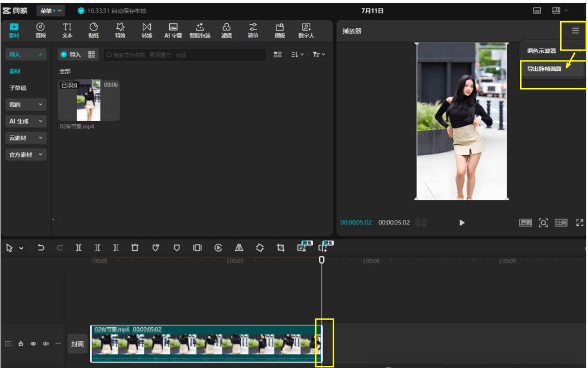Switch to the 文本 (Text) tab
This screenshot has width=588, height=368.
[x=67, y=30]
